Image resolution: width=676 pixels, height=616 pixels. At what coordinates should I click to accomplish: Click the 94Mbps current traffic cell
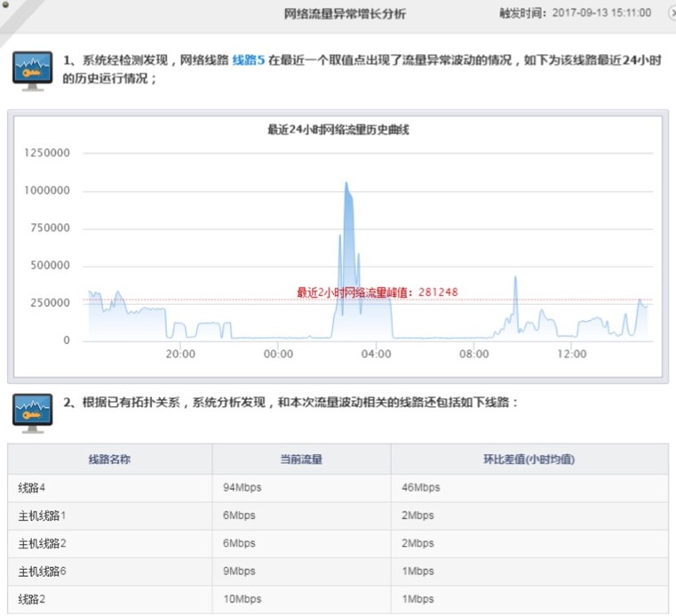pyautogui.click(x=242, y=488)
